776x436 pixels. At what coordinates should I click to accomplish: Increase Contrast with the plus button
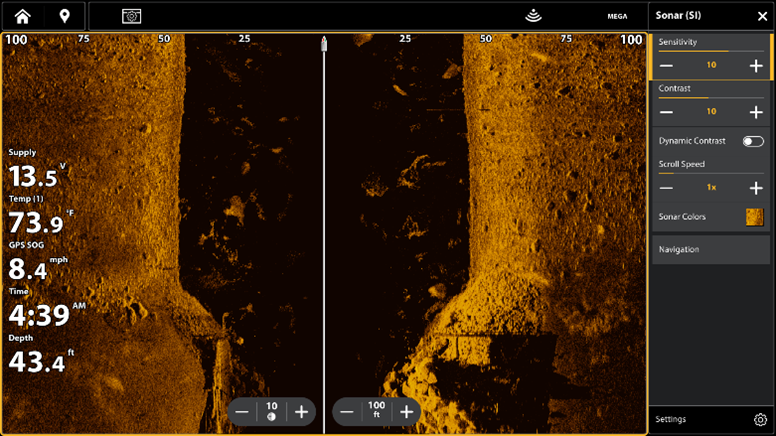pos(755,112)
